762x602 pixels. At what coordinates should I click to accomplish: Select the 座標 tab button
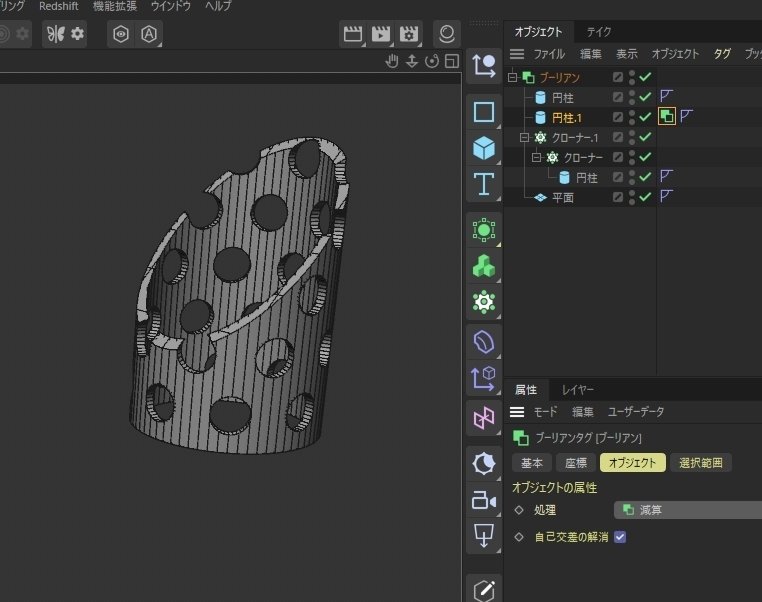pyautogui.click(x=576, y=463)
